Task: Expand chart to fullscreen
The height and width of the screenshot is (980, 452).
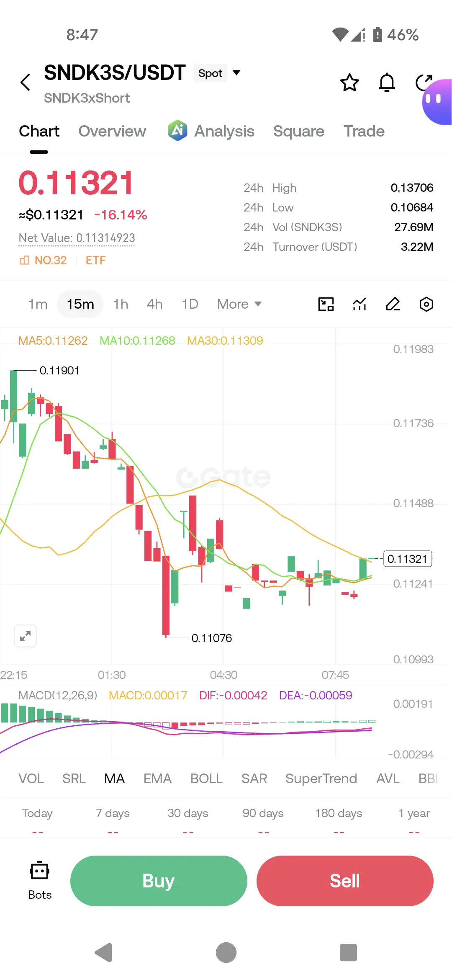Action: pos(26,636)
